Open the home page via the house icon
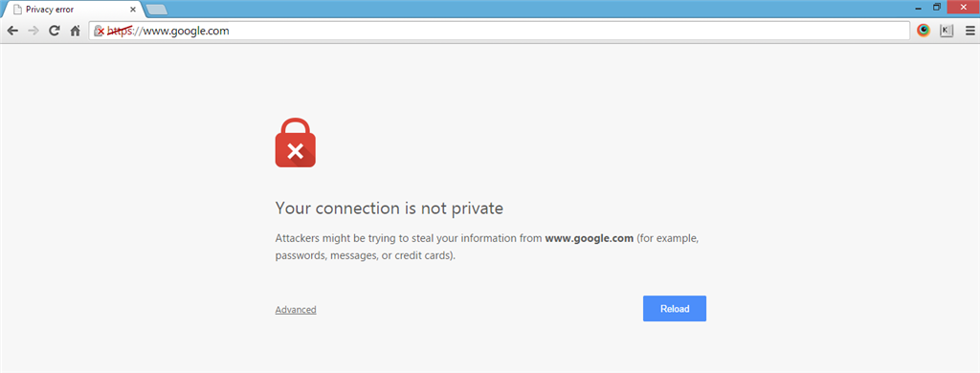Image resolution: width=980 pixels, height=373 pixels. tap(75, 30)
